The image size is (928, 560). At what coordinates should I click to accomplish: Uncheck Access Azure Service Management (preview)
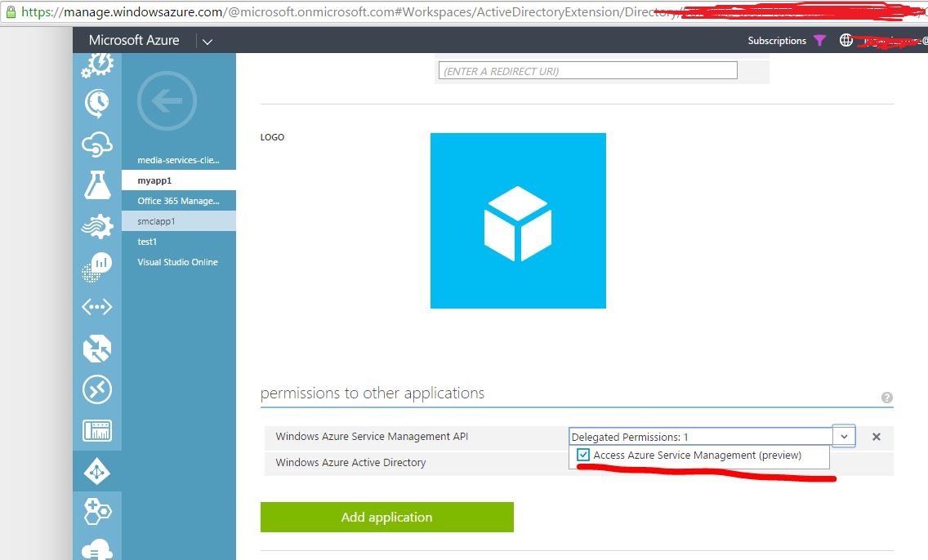click(x=583, y=455)
